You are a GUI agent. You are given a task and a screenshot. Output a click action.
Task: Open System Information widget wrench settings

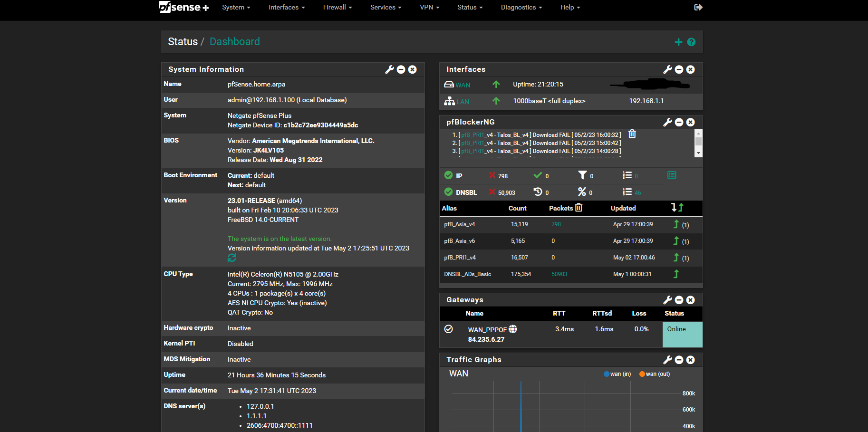[389, 69]
